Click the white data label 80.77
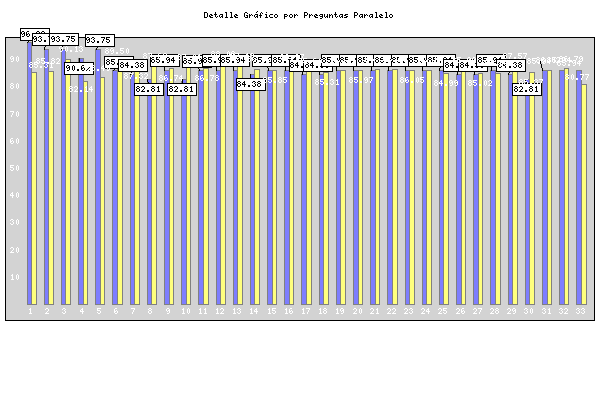Image resolution: width=600 pixels, height=400 pixels. [577, 77]
